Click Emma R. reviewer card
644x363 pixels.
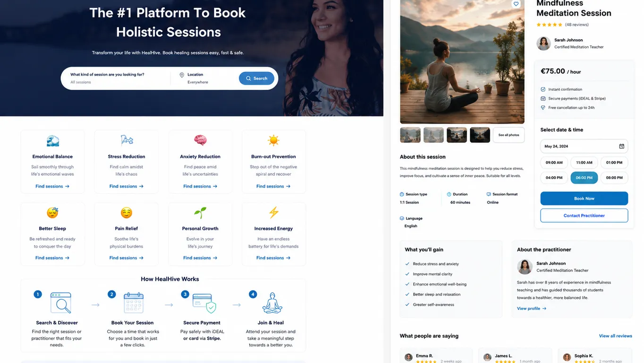click(436, 356)
